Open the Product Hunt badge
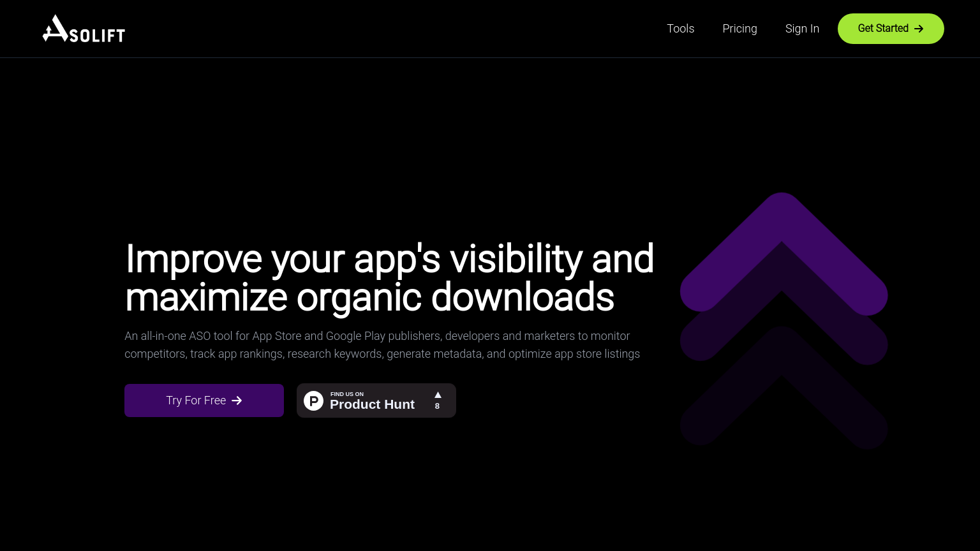This screenshot has height=551, width=980. (x=376, y=400)
